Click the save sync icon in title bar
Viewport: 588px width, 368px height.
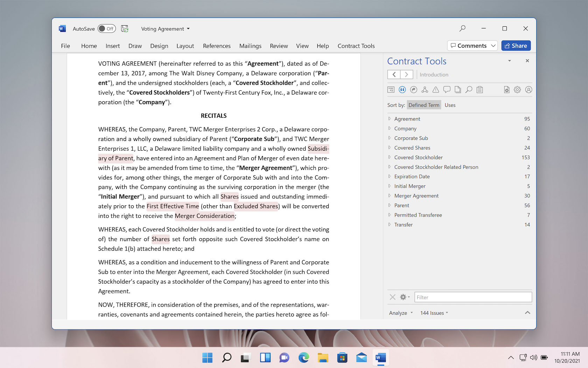125,29
